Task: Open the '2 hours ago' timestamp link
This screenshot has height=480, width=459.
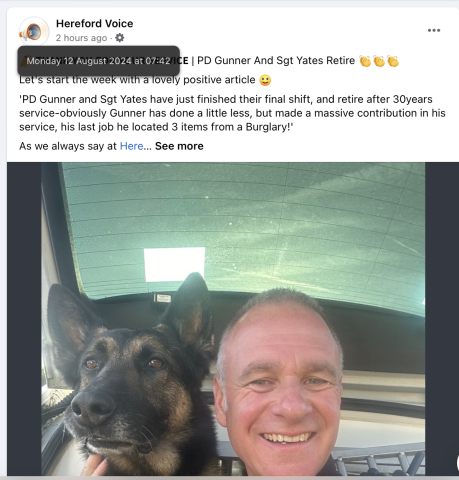Action: [x=81, y=38]
